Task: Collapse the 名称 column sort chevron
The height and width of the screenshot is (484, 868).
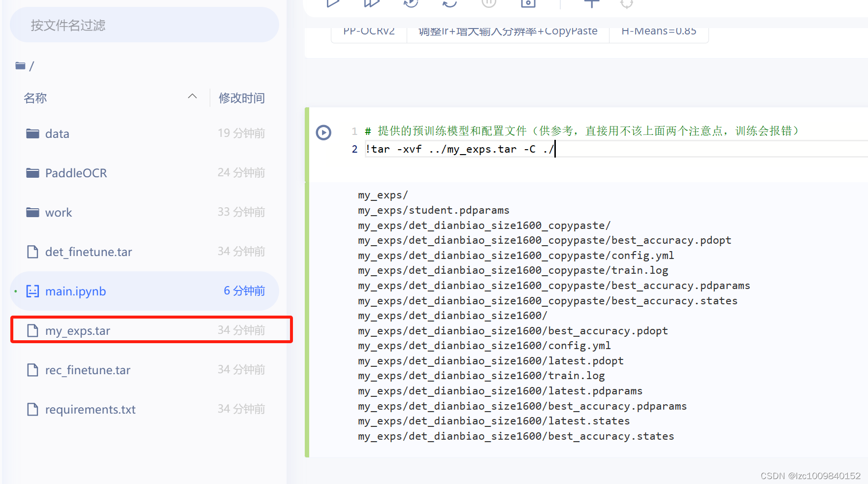Action: click(192, 97)
